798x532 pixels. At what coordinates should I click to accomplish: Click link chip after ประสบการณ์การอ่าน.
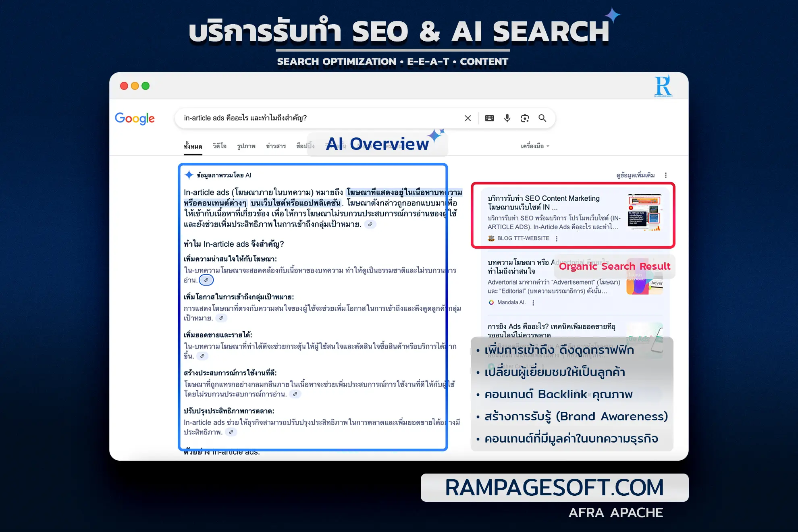[295, 394]
